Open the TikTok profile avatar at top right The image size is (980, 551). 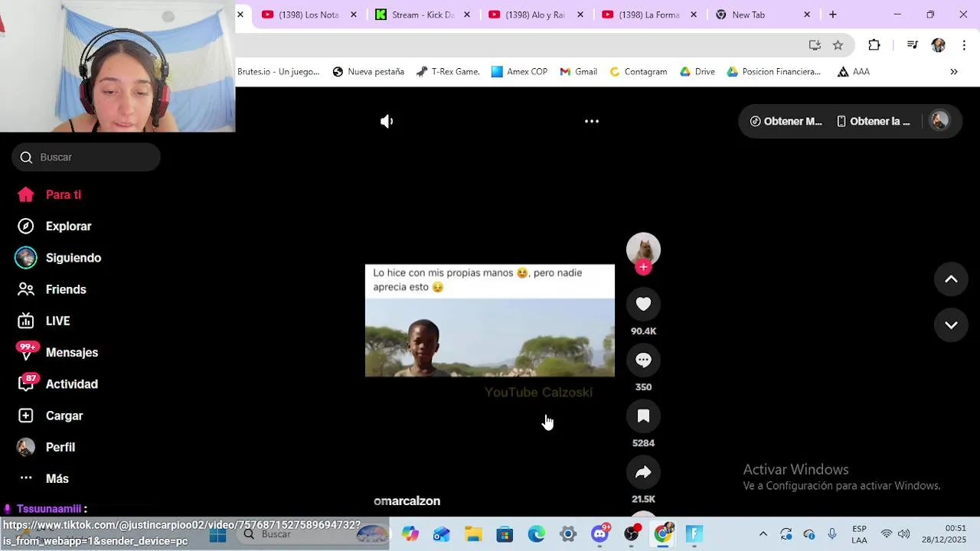(x=939, y=120)
